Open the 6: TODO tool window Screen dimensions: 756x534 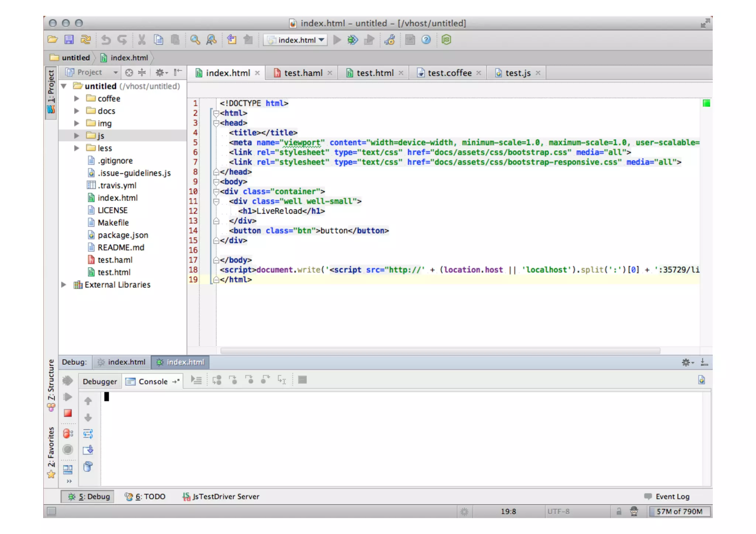click(x=145, y=496)
